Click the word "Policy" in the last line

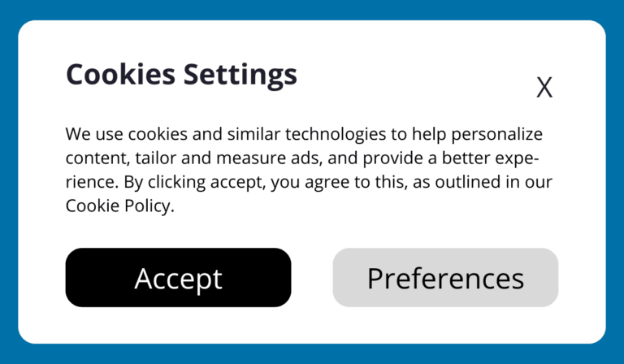point(147,206)
